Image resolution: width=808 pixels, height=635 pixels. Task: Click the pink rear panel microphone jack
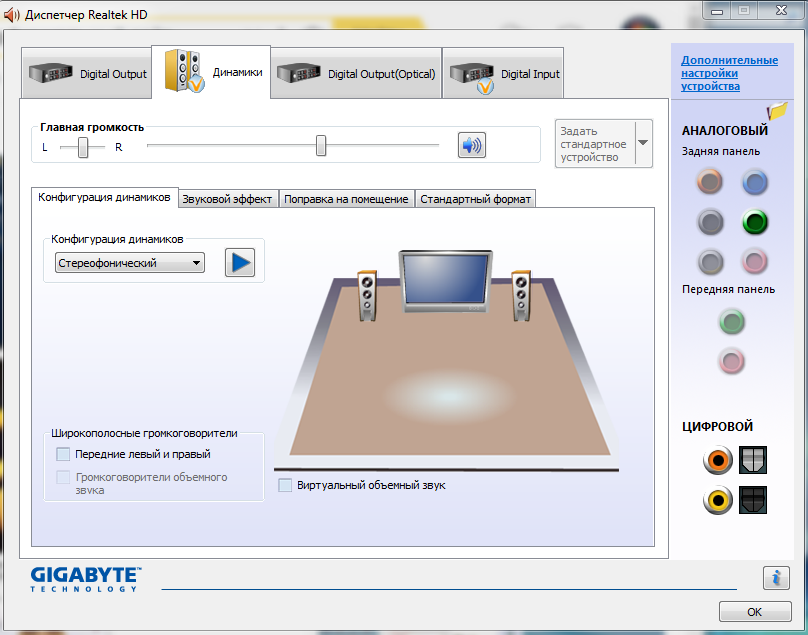(x=755, y=261)
